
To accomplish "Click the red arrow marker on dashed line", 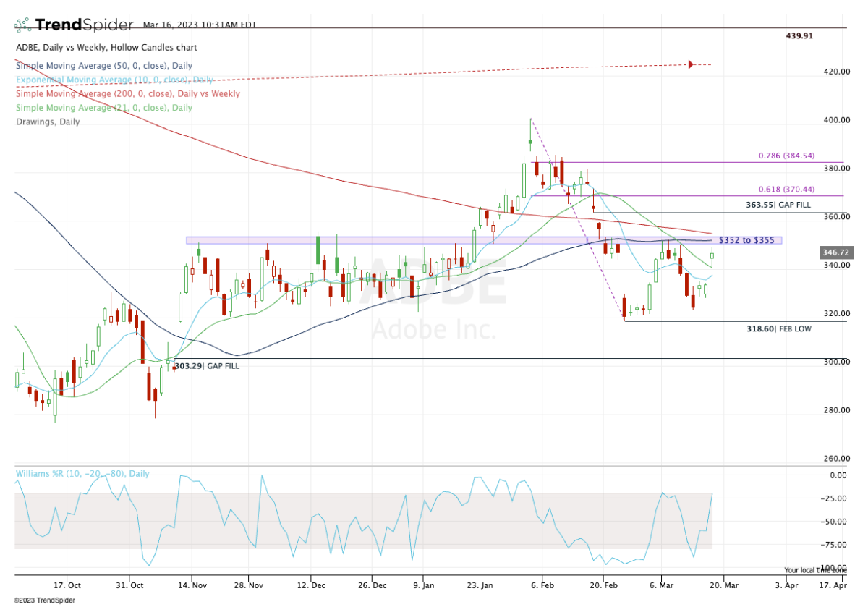I will (x=691, y=65).
